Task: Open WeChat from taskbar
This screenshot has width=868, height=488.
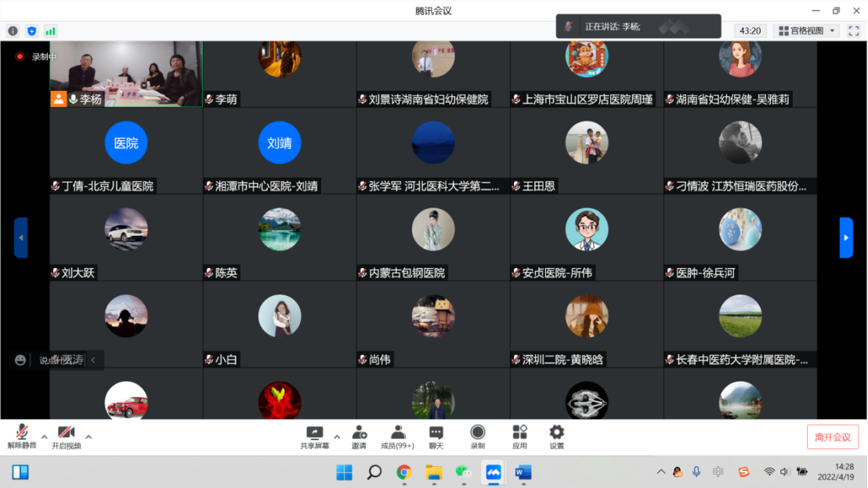Action: tap(463, 472)
